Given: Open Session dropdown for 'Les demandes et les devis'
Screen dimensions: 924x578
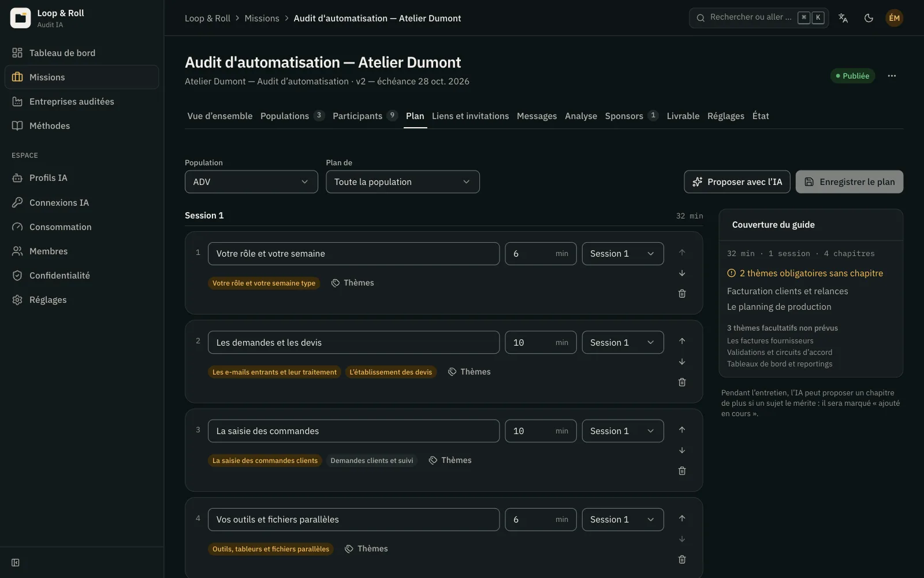Looking at the screenshot, I should click(623, 342).
